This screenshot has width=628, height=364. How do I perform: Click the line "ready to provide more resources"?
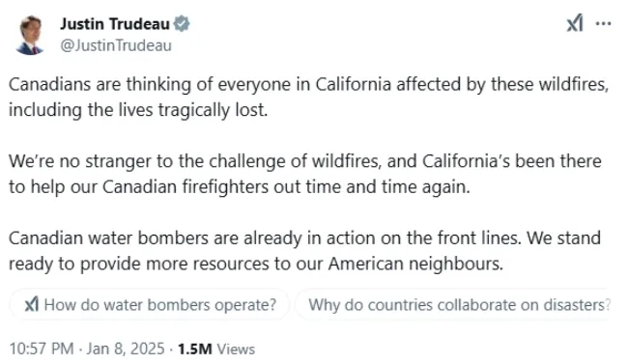tap(256, 264)
